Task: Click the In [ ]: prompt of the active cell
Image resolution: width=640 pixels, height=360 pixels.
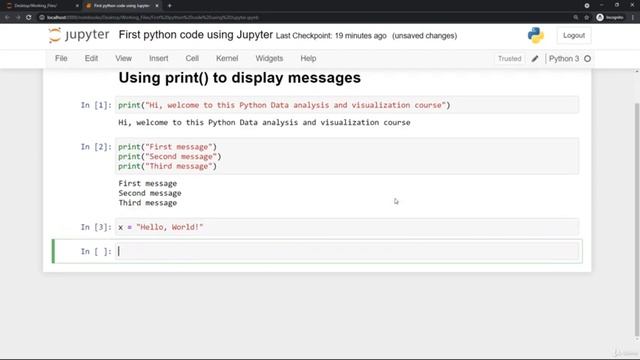Action: 96,252
